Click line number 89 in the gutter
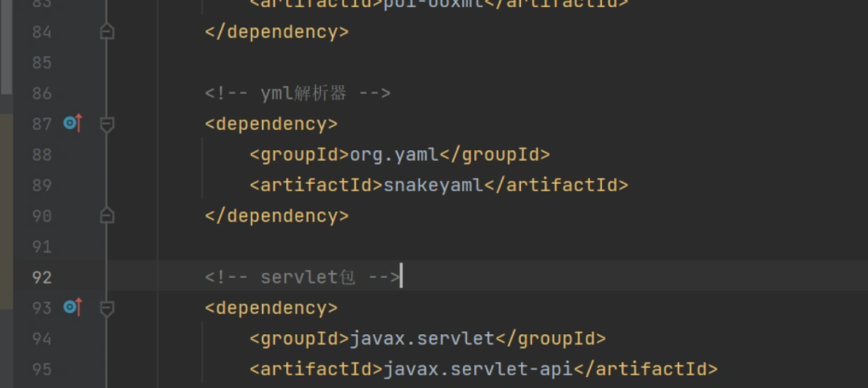868x388 pixels. click(42, 185)
